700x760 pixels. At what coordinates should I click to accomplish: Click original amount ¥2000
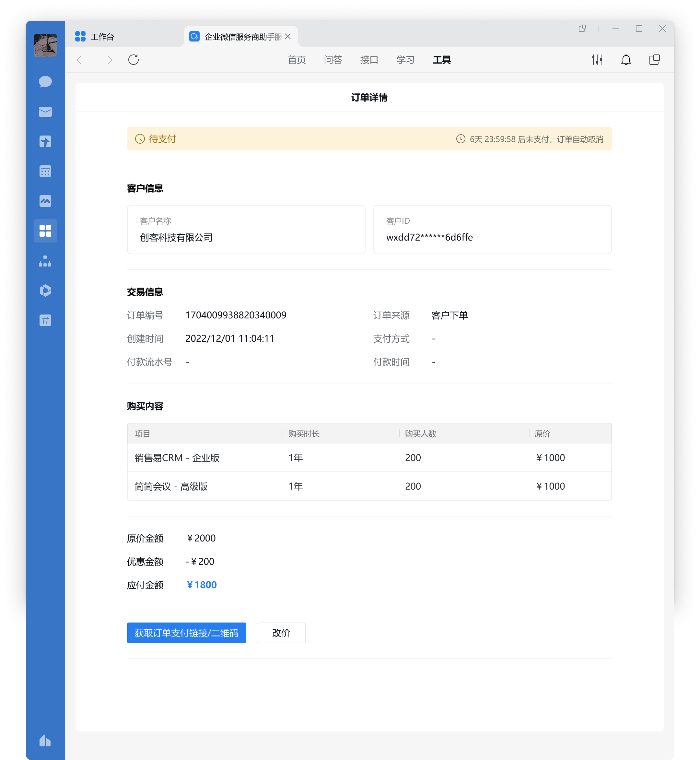coord(201,538)
